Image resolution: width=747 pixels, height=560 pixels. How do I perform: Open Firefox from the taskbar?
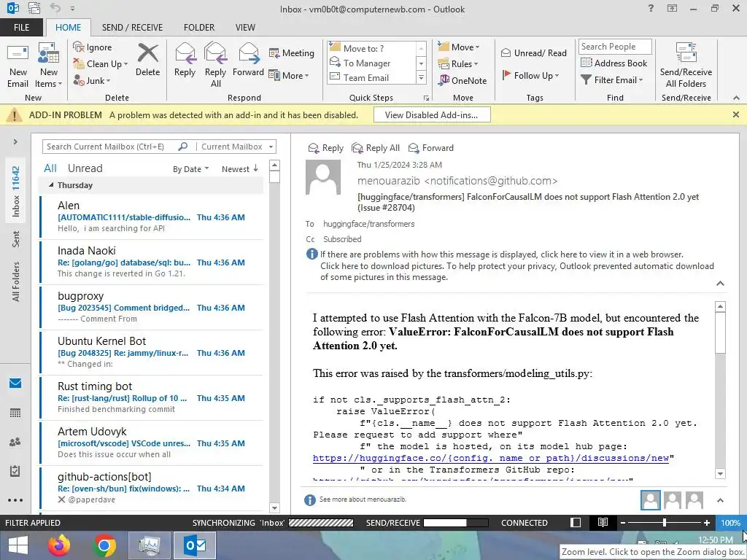[x=58, y=545]
